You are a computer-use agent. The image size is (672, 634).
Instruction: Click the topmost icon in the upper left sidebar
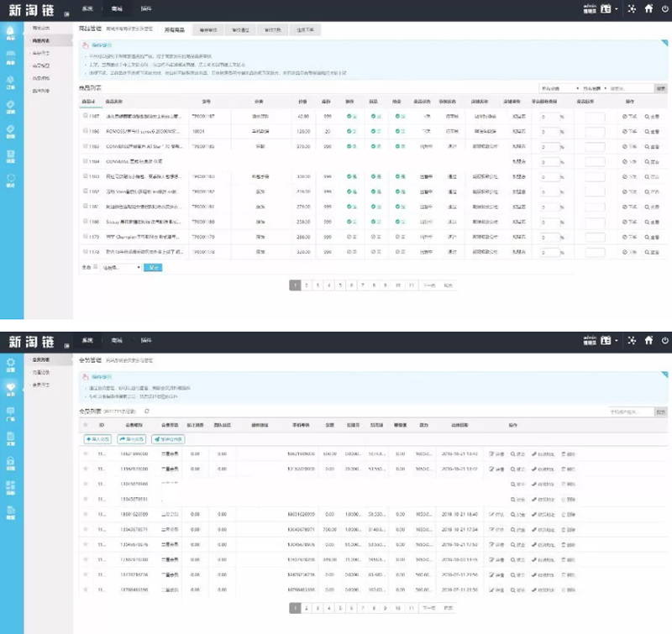(11, 33)
